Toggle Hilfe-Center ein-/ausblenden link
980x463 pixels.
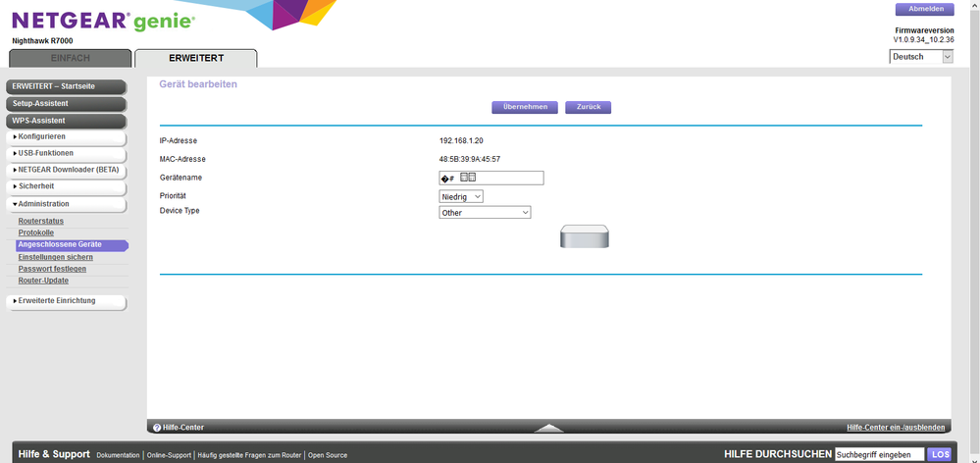[896, 428]
